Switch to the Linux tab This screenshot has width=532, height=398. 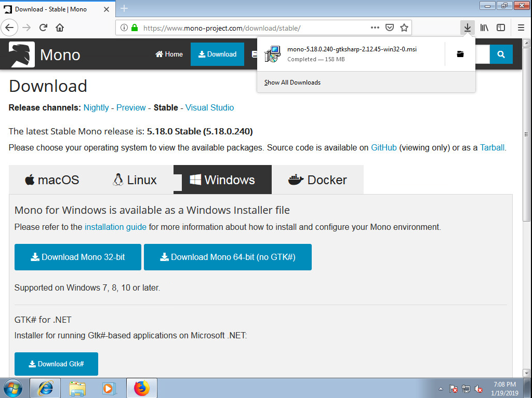click(x=135, y=180)
